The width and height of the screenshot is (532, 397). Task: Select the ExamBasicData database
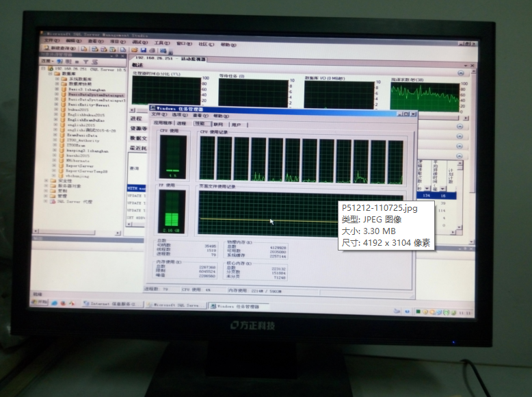[82, 135]
